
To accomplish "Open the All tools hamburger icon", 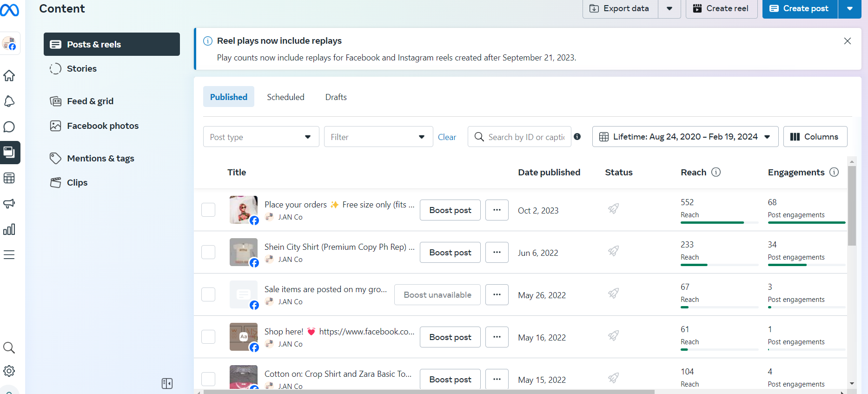I will [x=9, y=255].
